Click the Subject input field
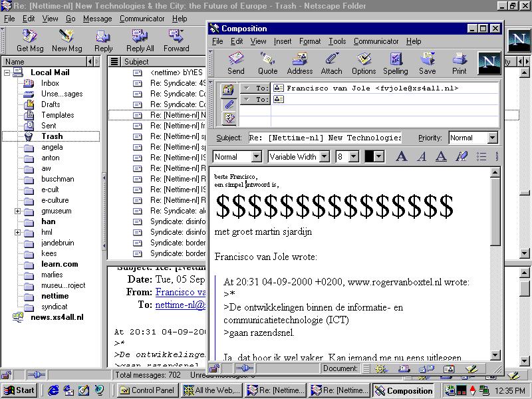 point(325,138)
